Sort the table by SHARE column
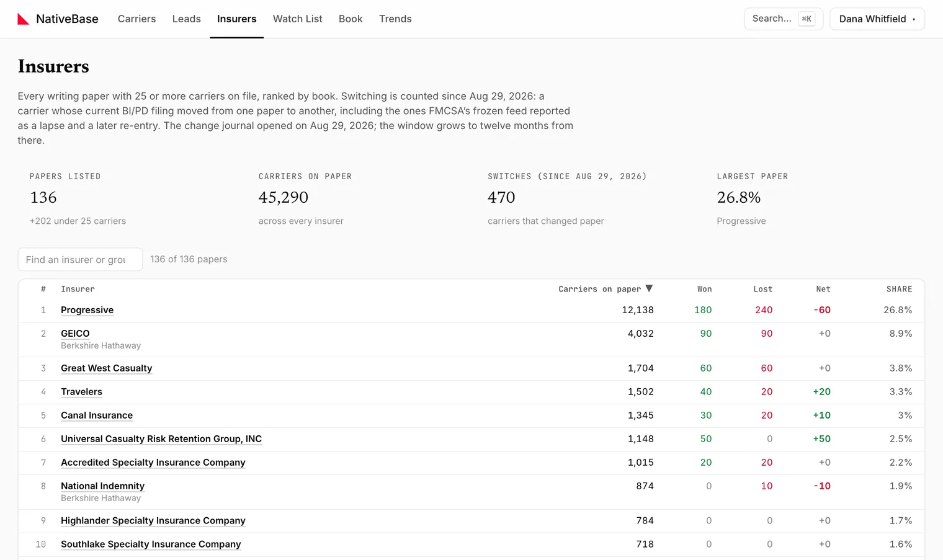The height and width of the screenshot is (560, 943). click(x=899, y=289)
